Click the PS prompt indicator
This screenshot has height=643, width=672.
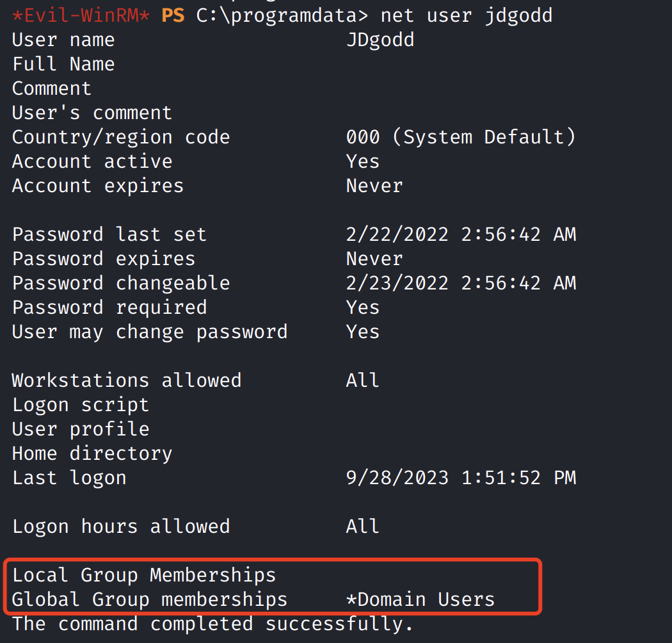pos(172,15)
